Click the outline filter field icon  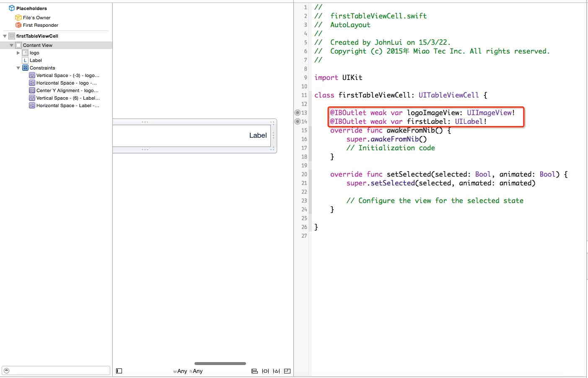[6, 370]
